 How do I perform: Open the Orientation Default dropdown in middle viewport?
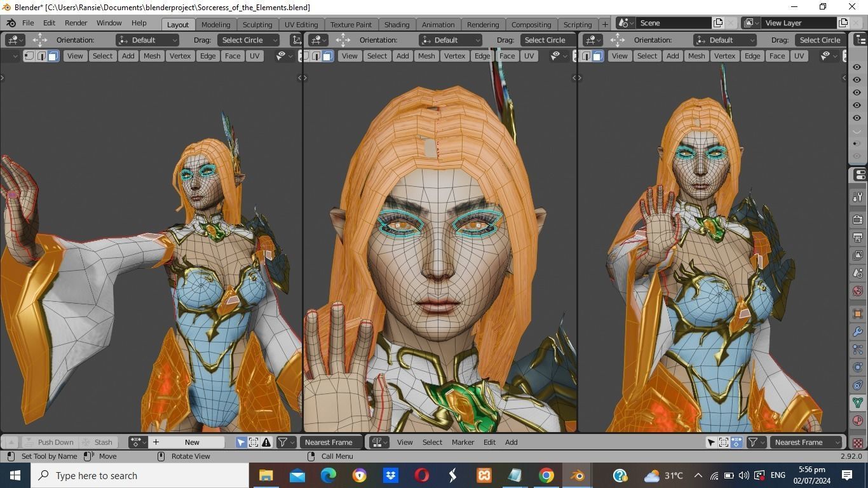pyautogui.click(x=451, y=40)
